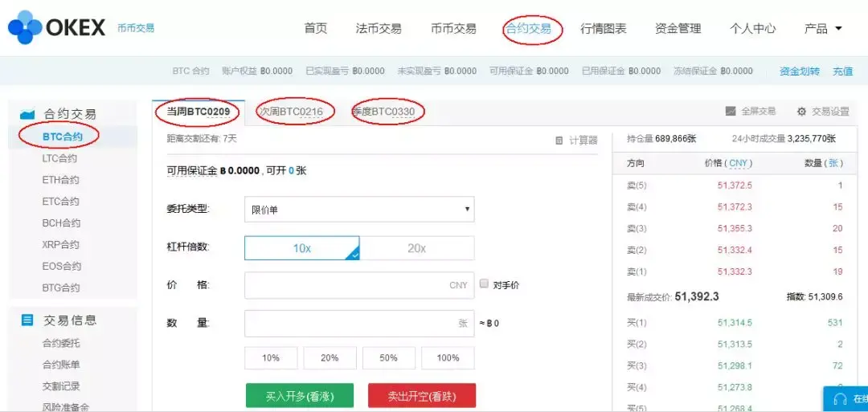The height and width of the screenshot is (412, 868).
Task: Open 合约委托 in sidebar
Action: [x=61, y=343]
